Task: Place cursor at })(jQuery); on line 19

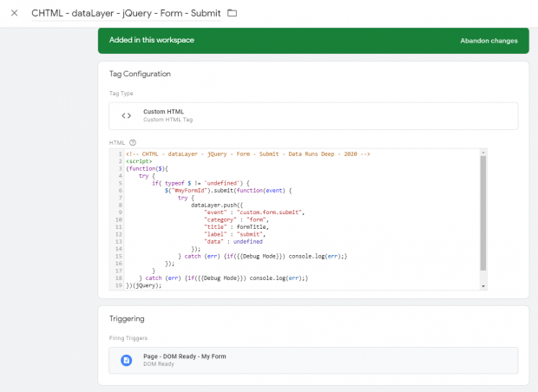Action: (x=144, y=285)
